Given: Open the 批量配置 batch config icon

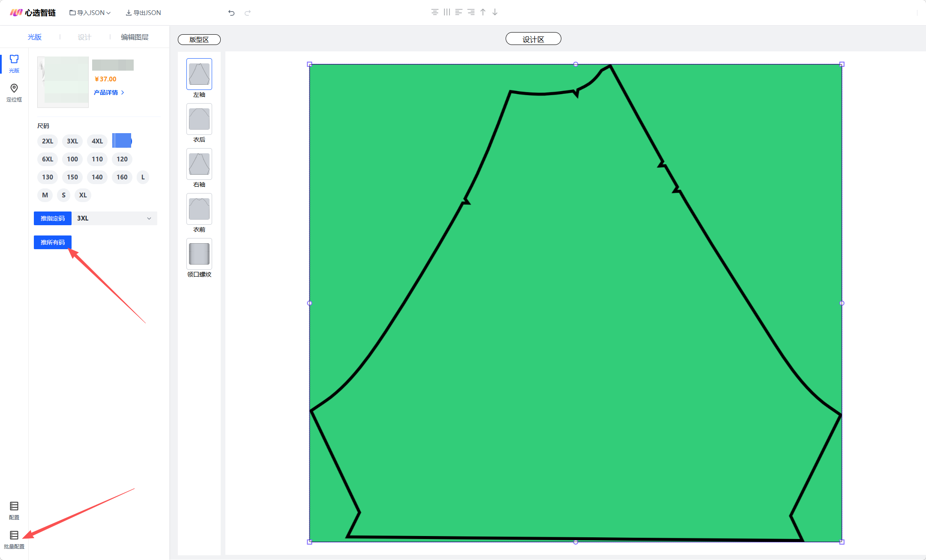Looking at the screenshot, I should point(14,535).
